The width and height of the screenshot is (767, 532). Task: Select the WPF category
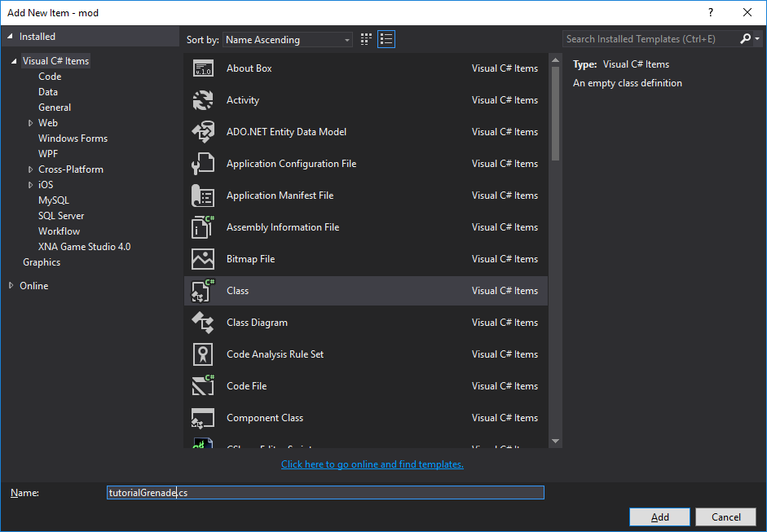pos(48,154)
